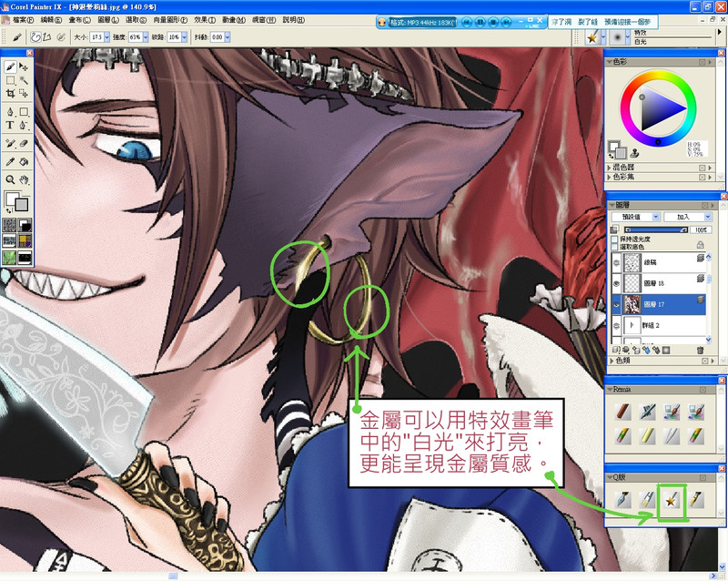Viewport: 728px width, 581px height.
Task: Select the Eraser tool
Action: coord(24,144)
